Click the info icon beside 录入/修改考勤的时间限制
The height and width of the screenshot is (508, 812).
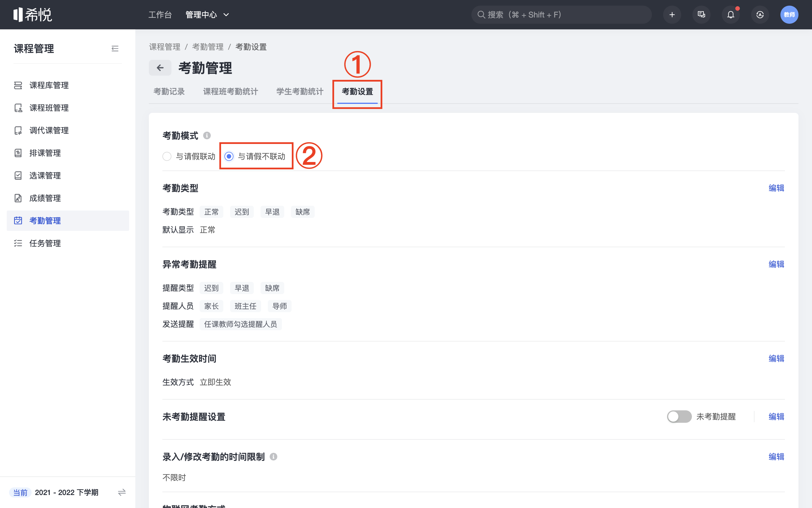pyautogui.click(x=273, y=457)
